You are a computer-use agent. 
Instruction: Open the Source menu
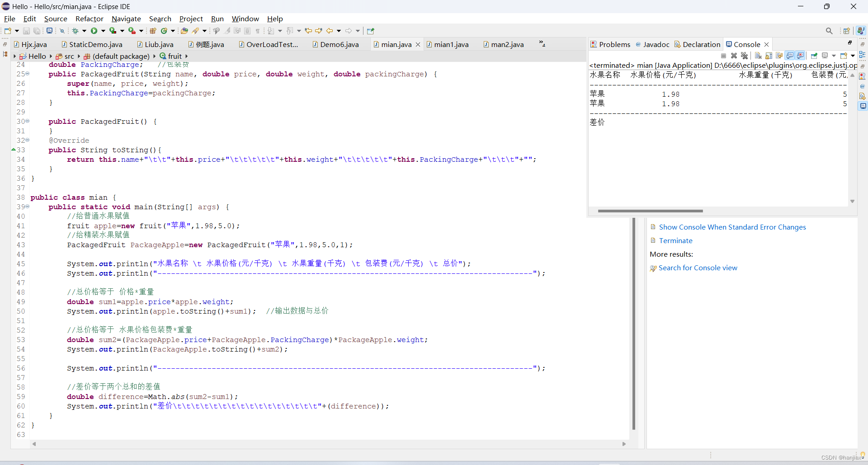point(55,19)
